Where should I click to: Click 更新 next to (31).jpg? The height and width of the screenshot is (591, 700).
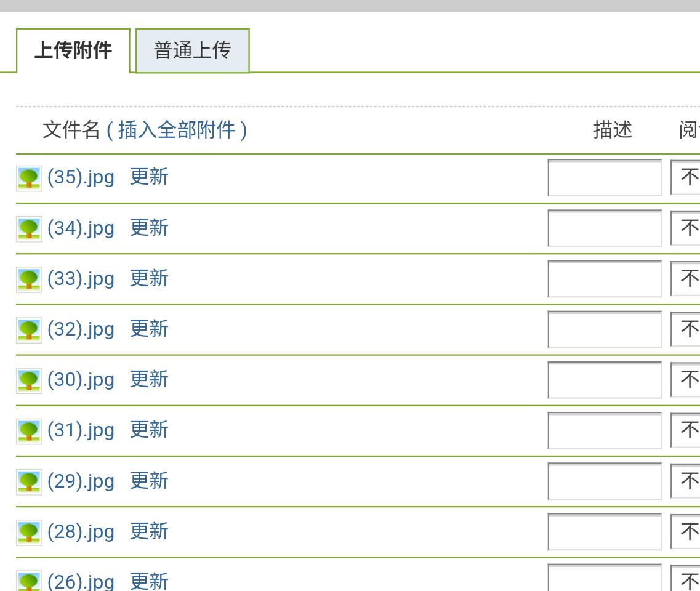149,430
